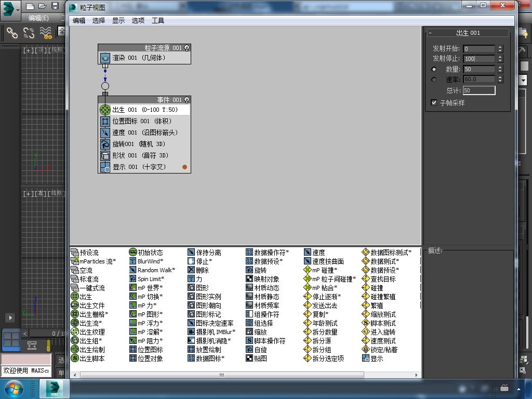This screenshot has width=532, height=399.
Task: Select the 查找目标 test
Action: click(x=379, y=279)
